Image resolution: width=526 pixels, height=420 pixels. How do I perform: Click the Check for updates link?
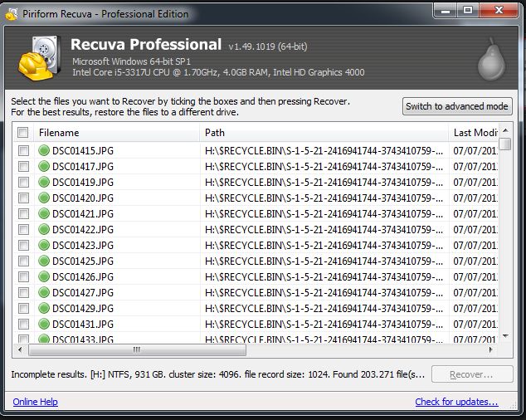456,403
